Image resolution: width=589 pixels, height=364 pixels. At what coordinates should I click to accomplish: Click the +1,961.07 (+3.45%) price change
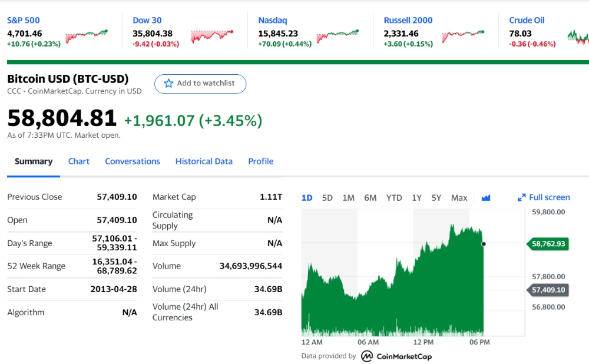coord(193,121)
